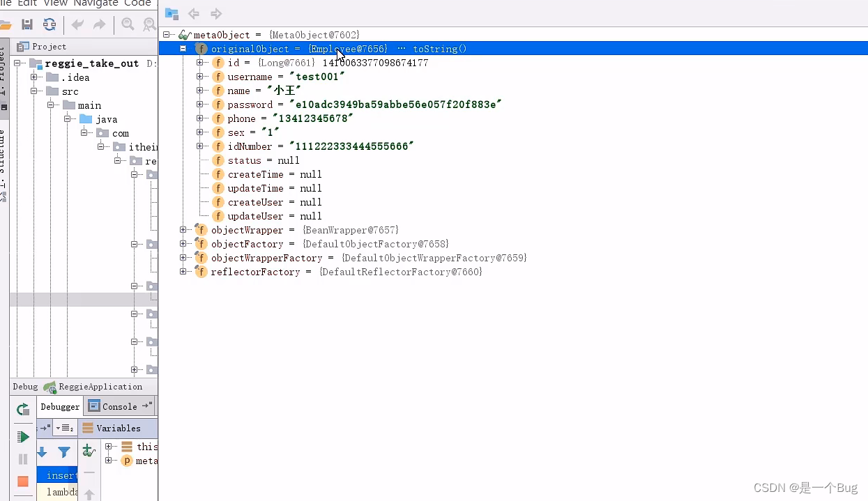The width and height of the screenshot is (868, 501).
Task: Click the New Watch plus-glasses icon
Action: point(89,451)
